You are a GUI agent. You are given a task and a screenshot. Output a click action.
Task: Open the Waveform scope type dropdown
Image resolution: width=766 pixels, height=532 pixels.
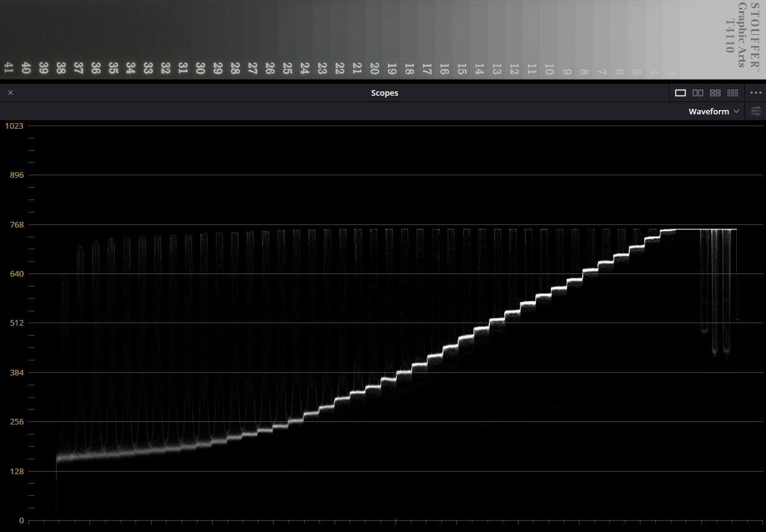coord(714,111)
